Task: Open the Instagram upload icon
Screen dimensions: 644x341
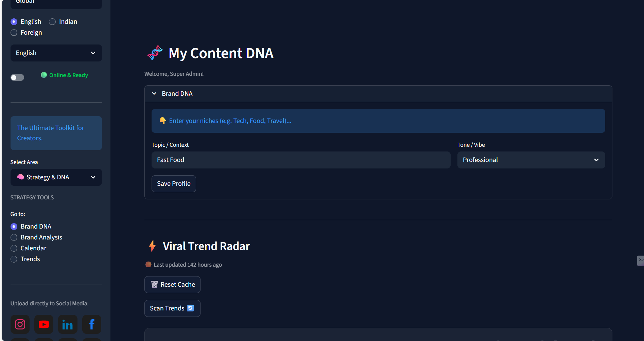Action: (20, 324)
